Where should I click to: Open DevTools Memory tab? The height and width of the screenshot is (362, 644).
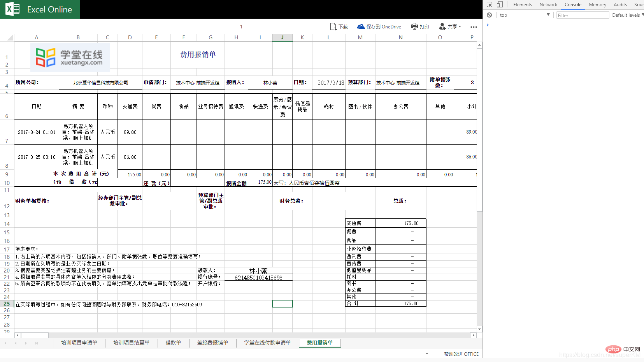[597, 5]
